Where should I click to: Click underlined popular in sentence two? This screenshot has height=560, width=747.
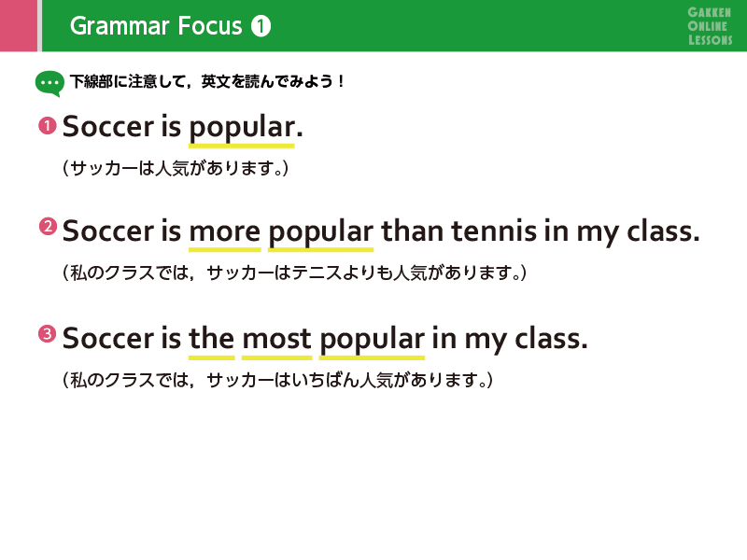click(320, 233)
